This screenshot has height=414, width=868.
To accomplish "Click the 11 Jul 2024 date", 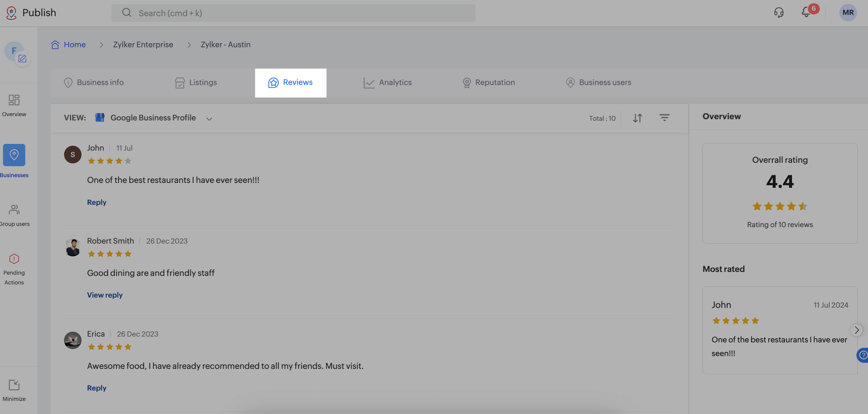I will tap(830, 305).
